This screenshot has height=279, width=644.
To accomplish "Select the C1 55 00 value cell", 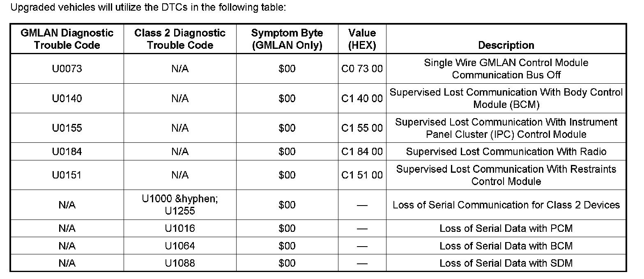I will coord(362,128).
